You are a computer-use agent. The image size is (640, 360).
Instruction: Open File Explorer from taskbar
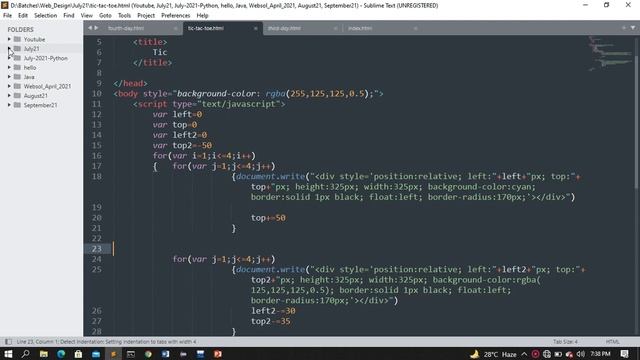tap(43, 354)
